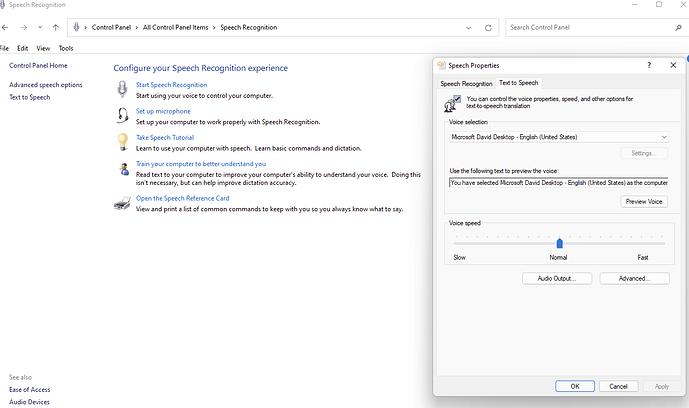Open the Advanced text-to-speech settings
This screenshot has width=689, height=408.
(634, 278)
